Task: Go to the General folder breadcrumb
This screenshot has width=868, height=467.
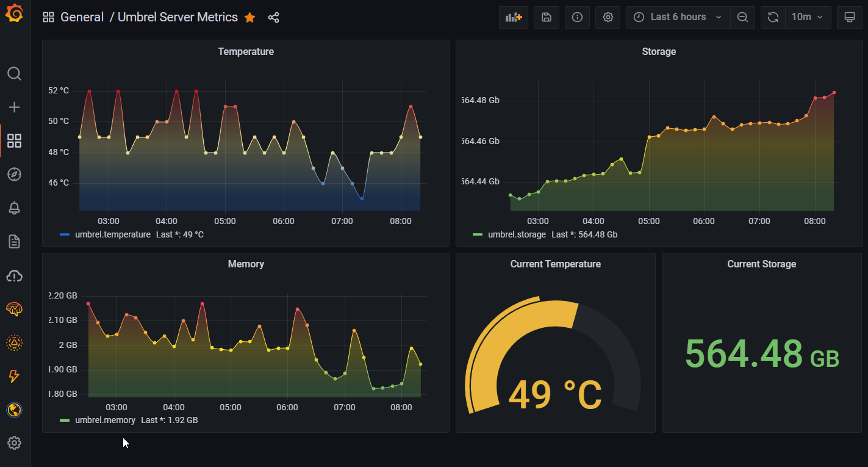Action: [82, 17]
